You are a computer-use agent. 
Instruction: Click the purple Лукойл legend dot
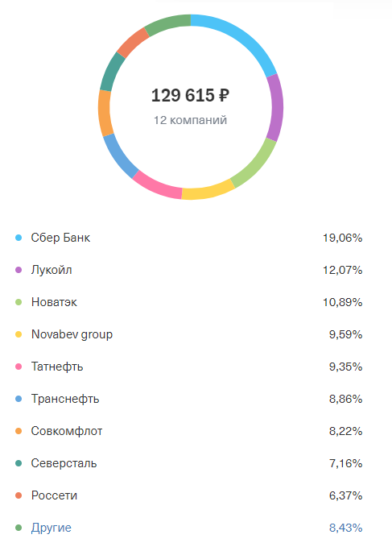coord(19,270)
